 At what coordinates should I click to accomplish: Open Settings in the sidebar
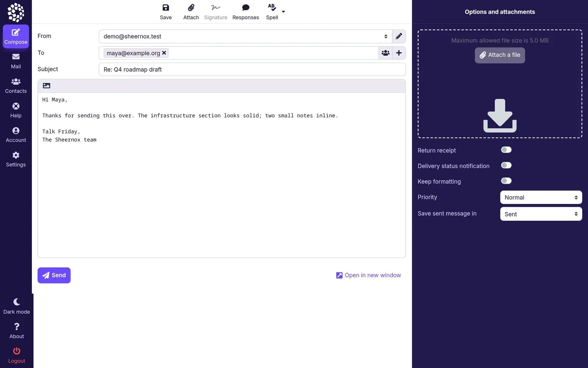point(16,159)
